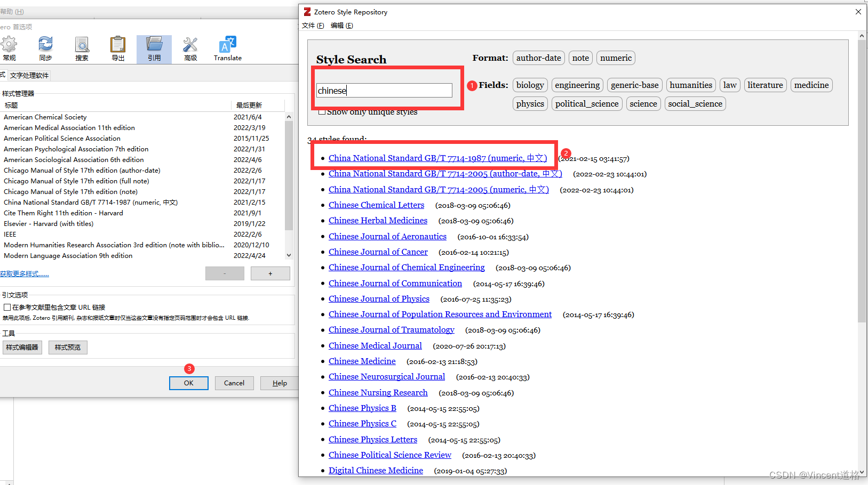Select American Chemical Society style row
Screen dimensions: 868x485
(x=142, y=117)
